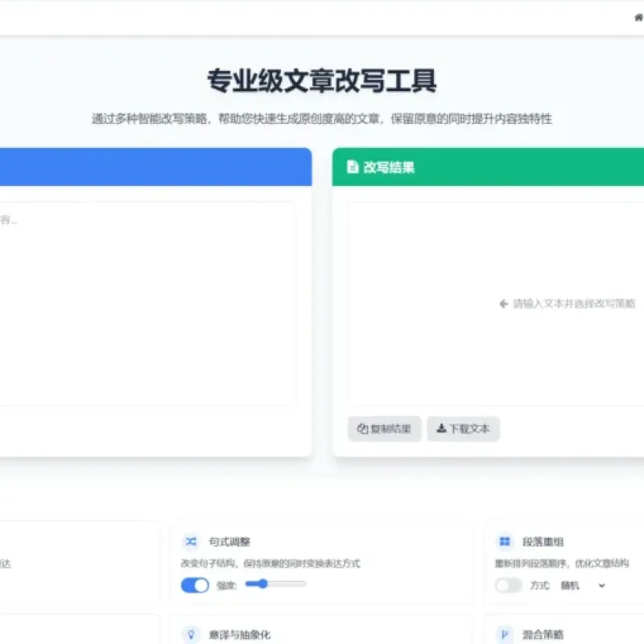
Task: Disable the 句式调整 toggle switch
Action: click(195, 585)
